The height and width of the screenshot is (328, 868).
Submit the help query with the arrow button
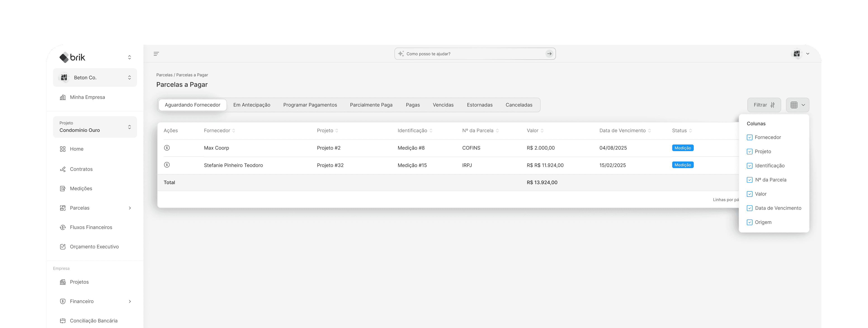[x=549, y=54]
